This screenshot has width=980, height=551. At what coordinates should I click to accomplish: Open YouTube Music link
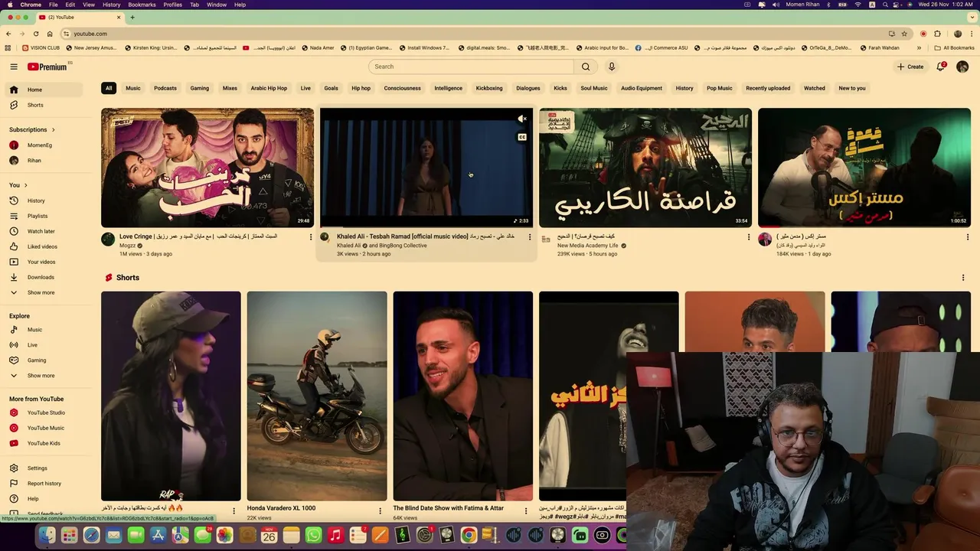pyautogui.click(x=44, y=428)
